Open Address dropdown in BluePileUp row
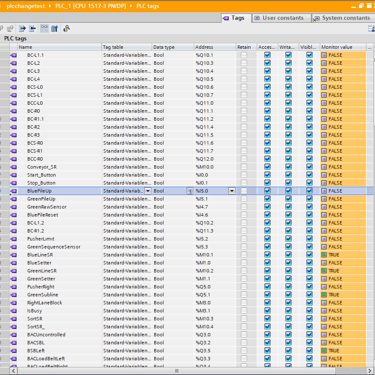 tap(232, 191)
